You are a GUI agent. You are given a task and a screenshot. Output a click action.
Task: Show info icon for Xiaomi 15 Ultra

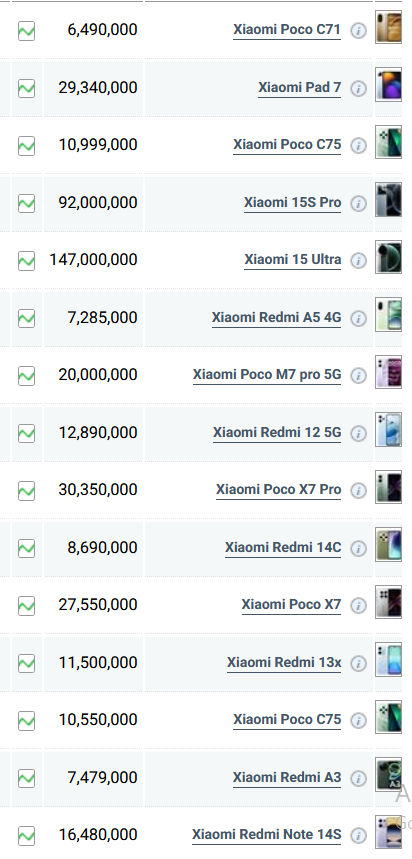pyautogui.click(x=358, y=260)
